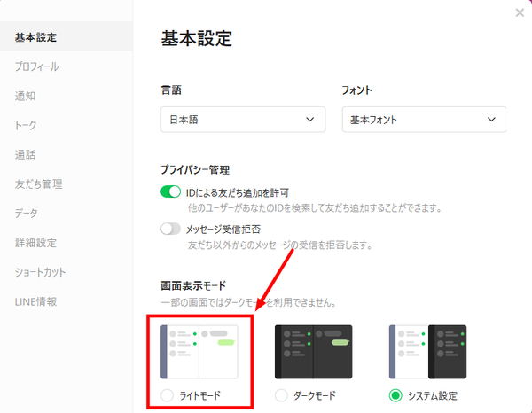532x413 pixels.
Task: Click the system setting preview thumbnail
Action: pyautogui.click(x=428, y=352)
